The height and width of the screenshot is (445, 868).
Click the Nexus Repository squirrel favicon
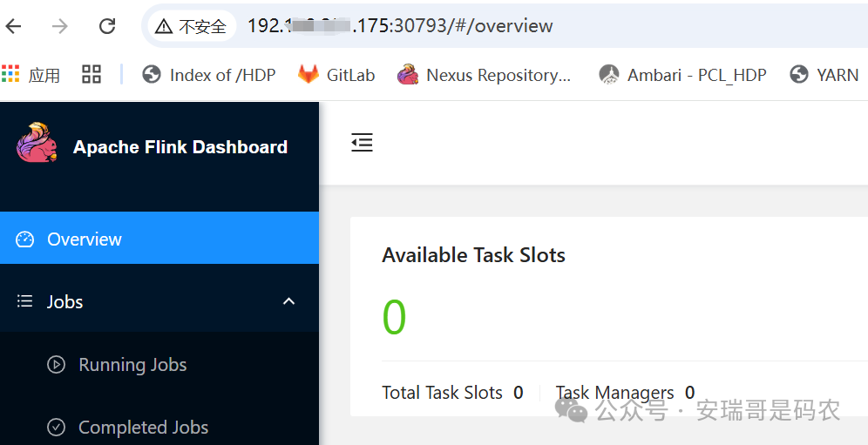[408, 74]
